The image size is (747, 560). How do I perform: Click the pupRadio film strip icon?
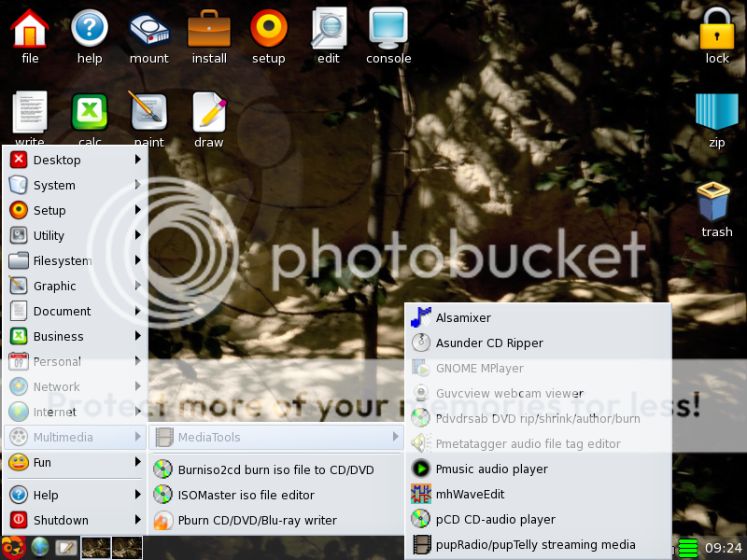[421, 545]
